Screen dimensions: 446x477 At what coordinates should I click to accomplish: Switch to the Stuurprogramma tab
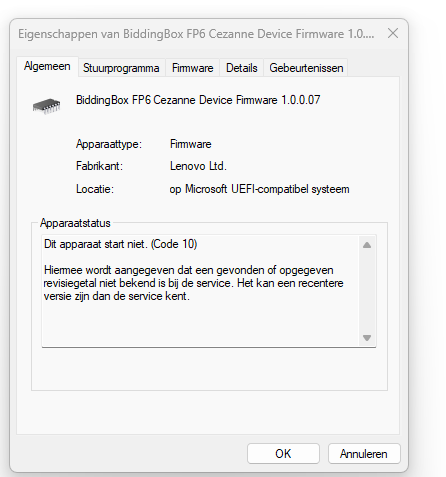tap(121, 68)
